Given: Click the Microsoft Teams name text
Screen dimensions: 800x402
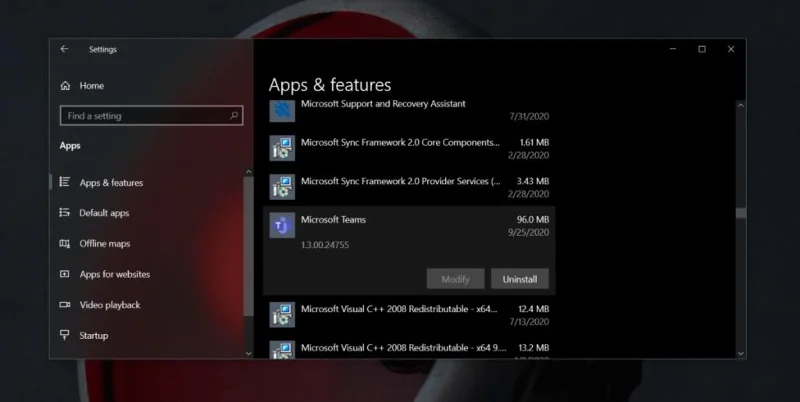Looking at the screenshot, I should point(333,219).
